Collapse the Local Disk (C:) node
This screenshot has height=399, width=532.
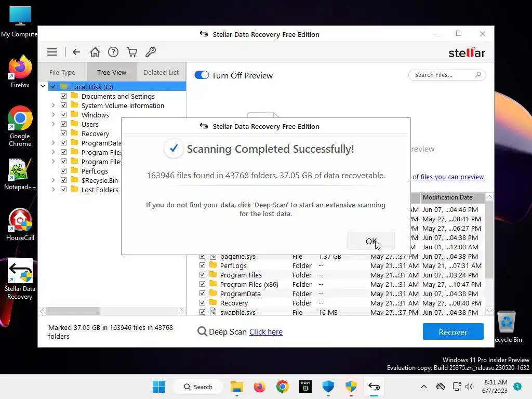pyautogui.click(x=43, y=86)
